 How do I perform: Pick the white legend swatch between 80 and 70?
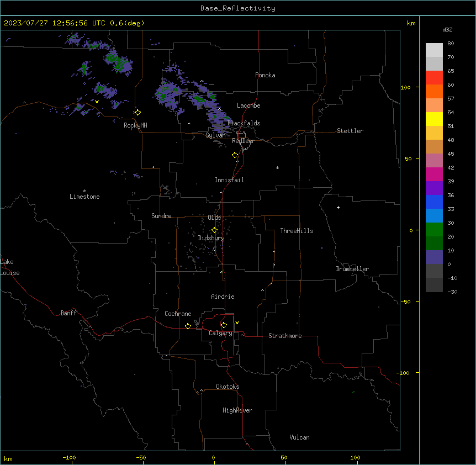click(434, 50)
